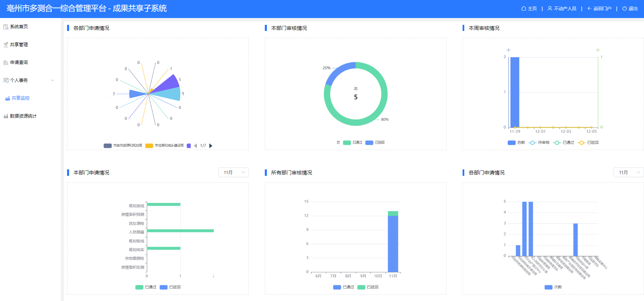The width and height of the screenshot is (644, 301).
Task: Click the 退出 power icon
Action: pyautogui.click(x=625, y=9)
